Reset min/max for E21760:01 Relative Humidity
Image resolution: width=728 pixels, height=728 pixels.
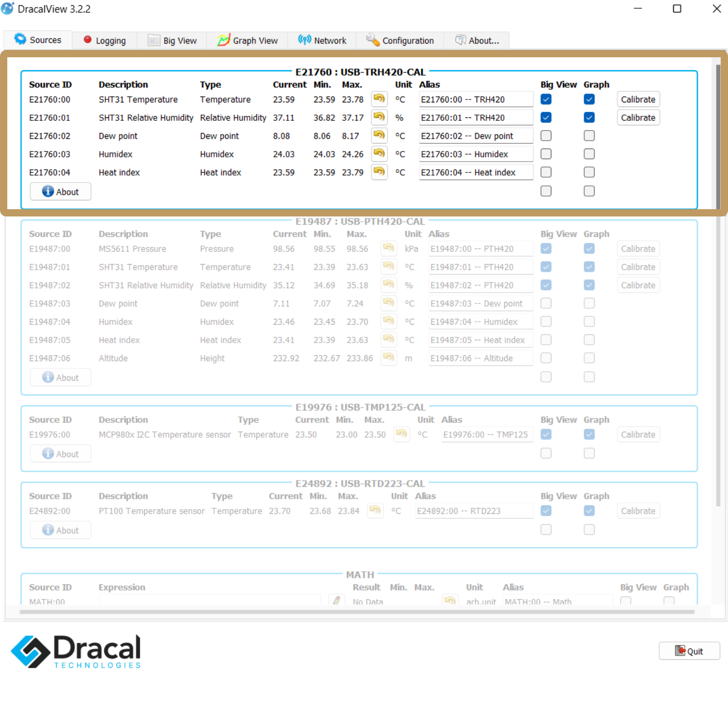tap(379, 117)
